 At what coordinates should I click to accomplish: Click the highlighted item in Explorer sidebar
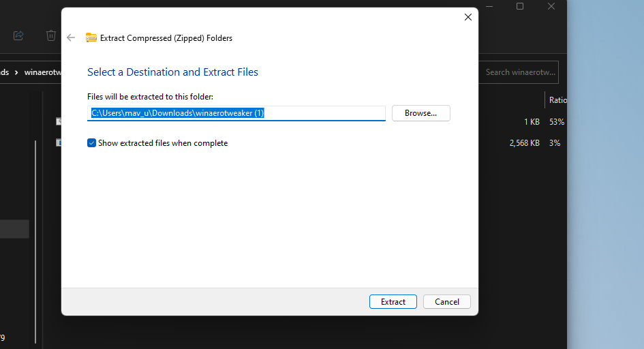coord(14,229)
